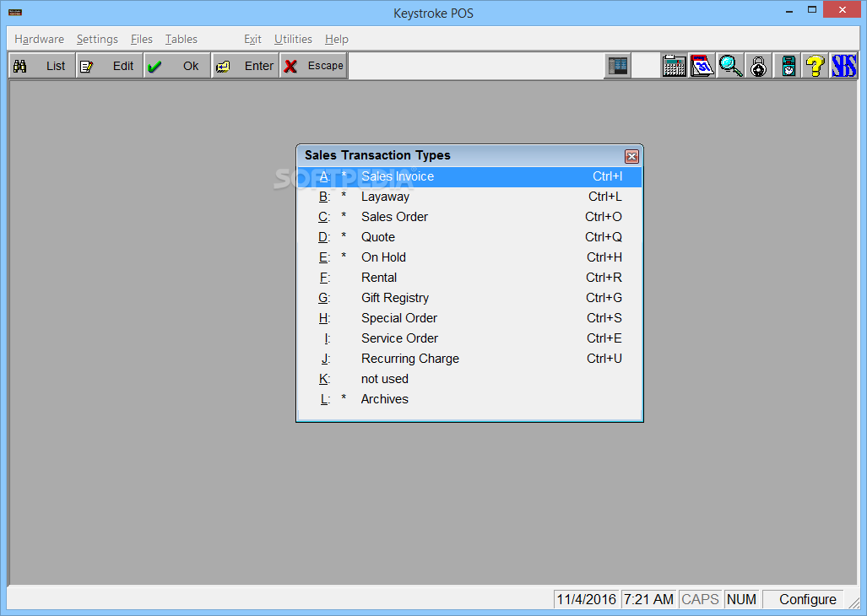Click the Enter toolbar button

(x=245, y=66)
